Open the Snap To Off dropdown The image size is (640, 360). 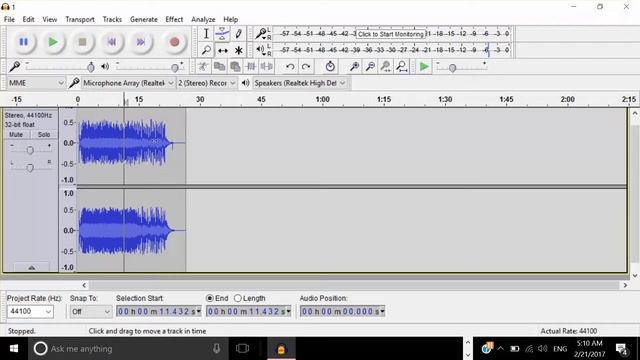91,311
